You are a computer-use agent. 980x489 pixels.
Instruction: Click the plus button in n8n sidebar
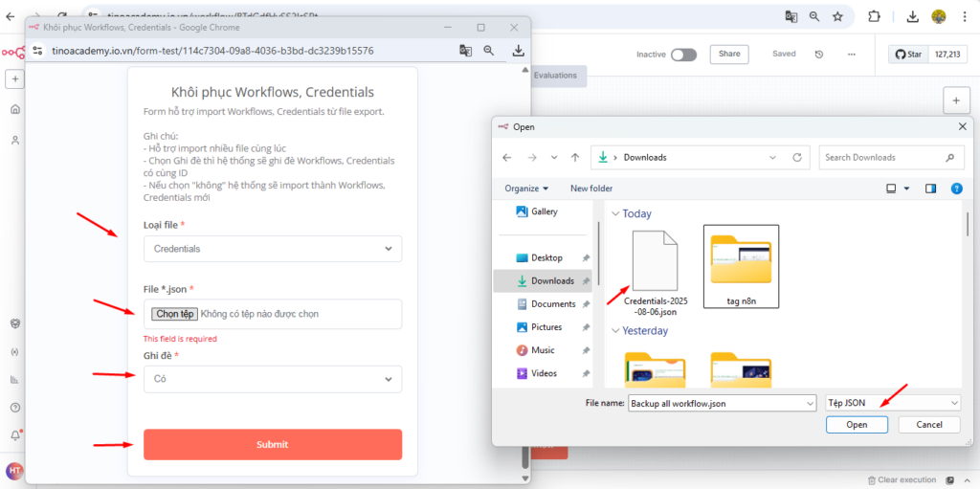15,79
